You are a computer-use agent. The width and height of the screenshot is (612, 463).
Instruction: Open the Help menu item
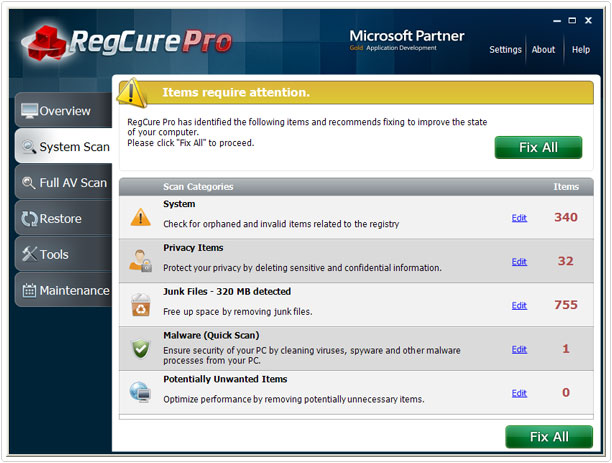pyautogui.click(x=581, y=50)
